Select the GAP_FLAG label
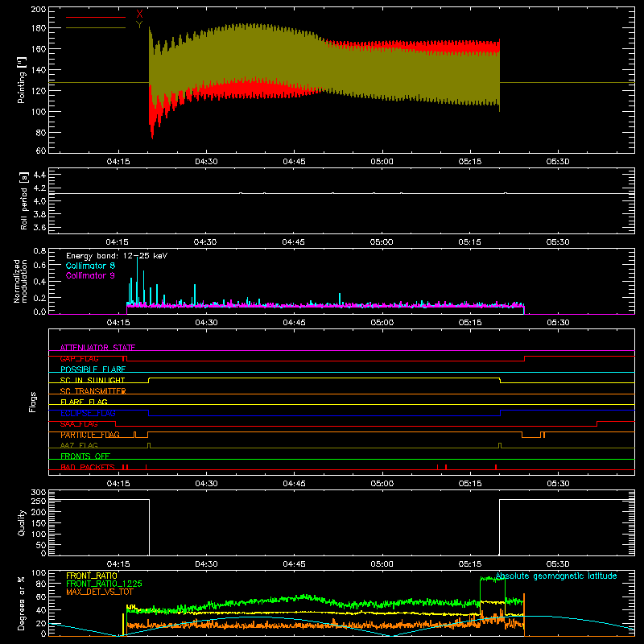644x644 pixels. (x=79, y=358)
